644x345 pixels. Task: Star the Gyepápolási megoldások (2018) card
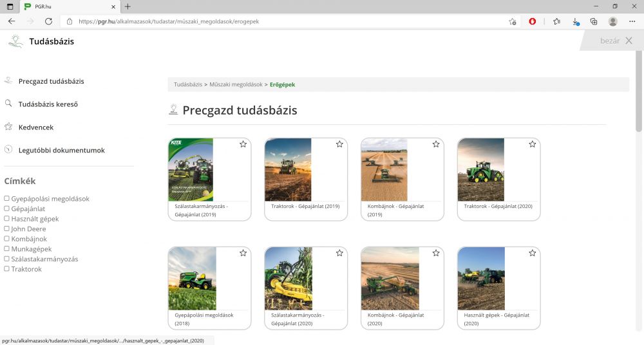(243, 253)
